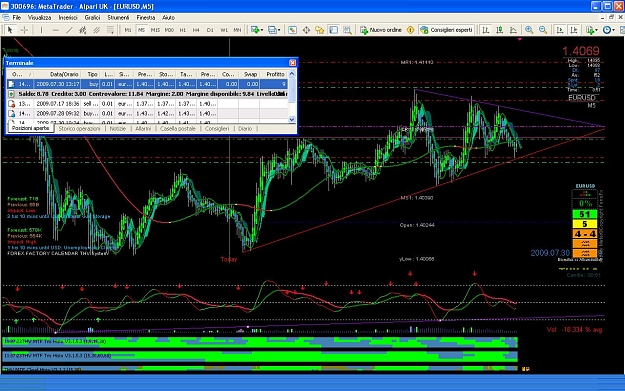
Task: Switch chart to MN timeframe
Action: click(237, 30)
